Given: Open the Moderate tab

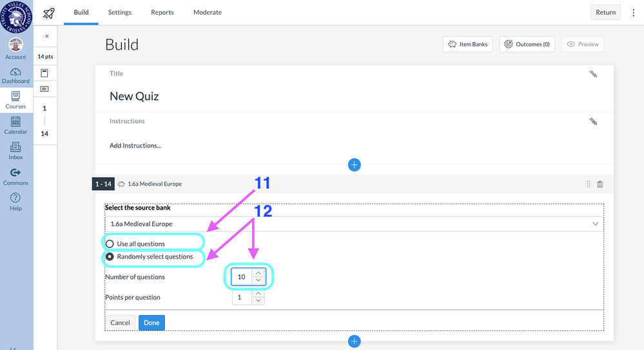Looking at the screenshot, I should coord(207,12).
